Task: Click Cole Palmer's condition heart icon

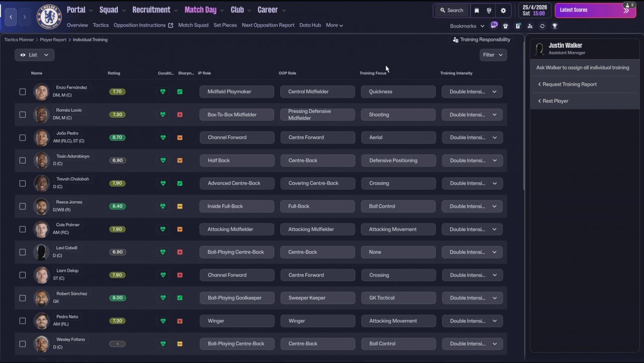Action: 163,229
